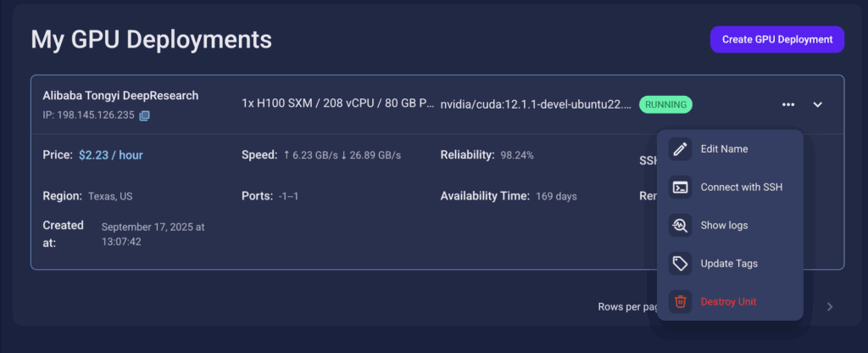Select Destroy Unit menu entry

[x=730, y=302]
